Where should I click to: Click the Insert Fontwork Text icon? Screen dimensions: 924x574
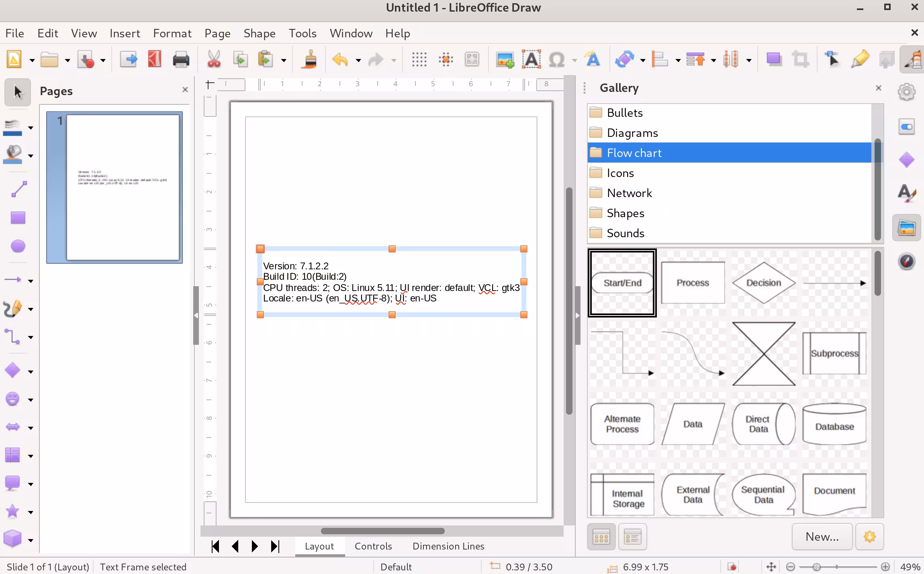[593, 60]
